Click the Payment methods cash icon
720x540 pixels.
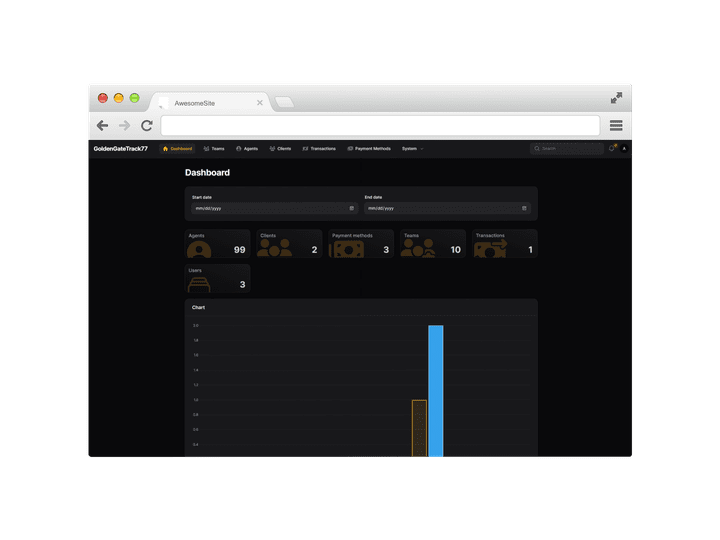tap(347, 249)
